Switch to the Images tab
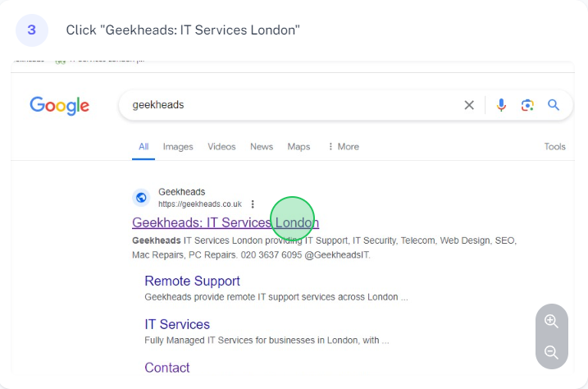Screen dimensions: 588x389 178,147
